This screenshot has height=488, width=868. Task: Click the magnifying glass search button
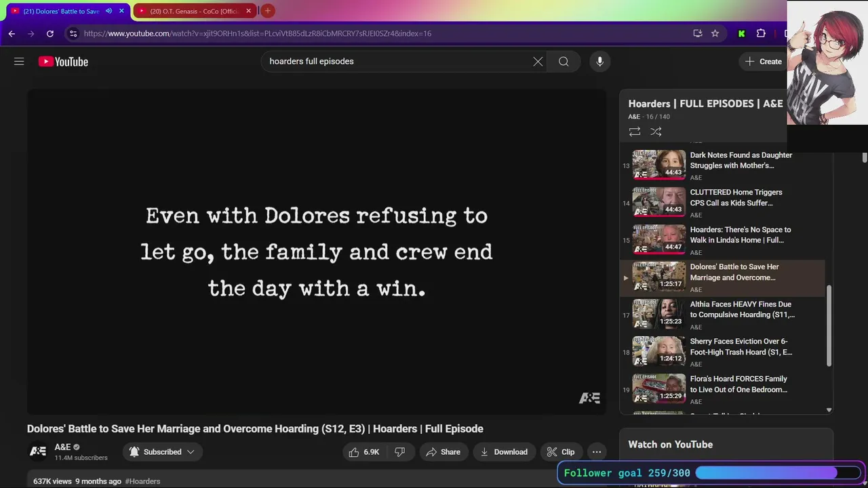pyautogui.click(x=564, y=62)
